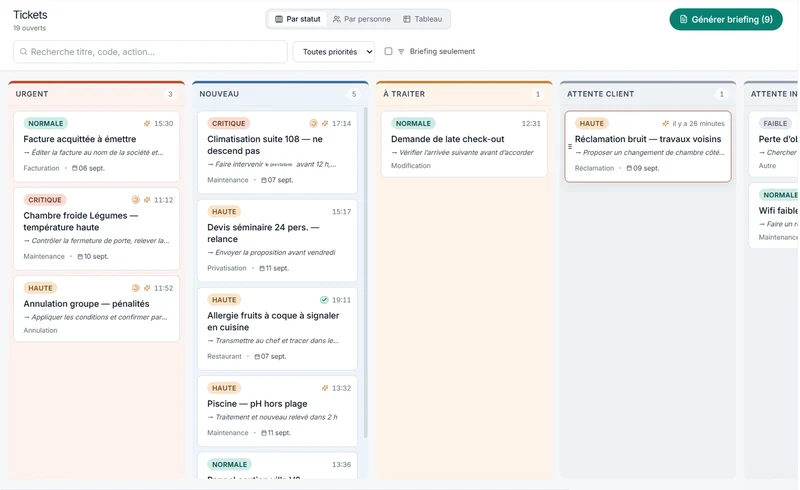This screenshot has width=800, height=490.
Task: Click calendar icon next to 06 sept.
Action: [75, 168]
